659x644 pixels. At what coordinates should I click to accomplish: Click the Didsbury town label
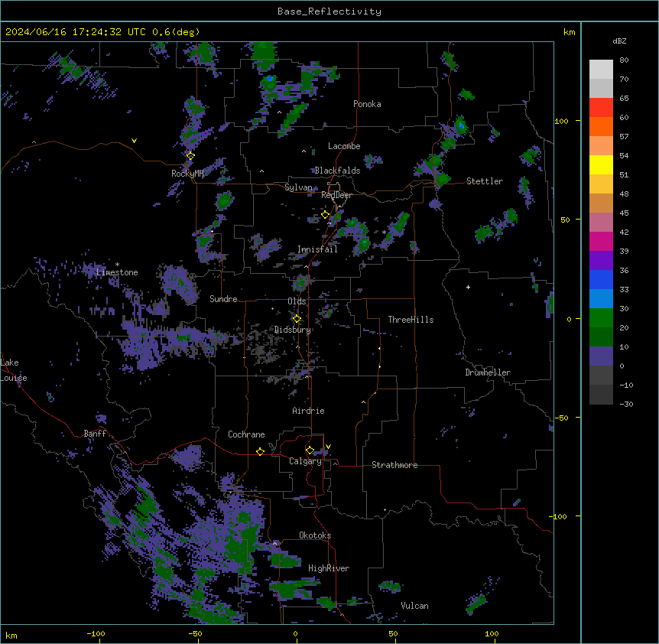pos(293,330)
